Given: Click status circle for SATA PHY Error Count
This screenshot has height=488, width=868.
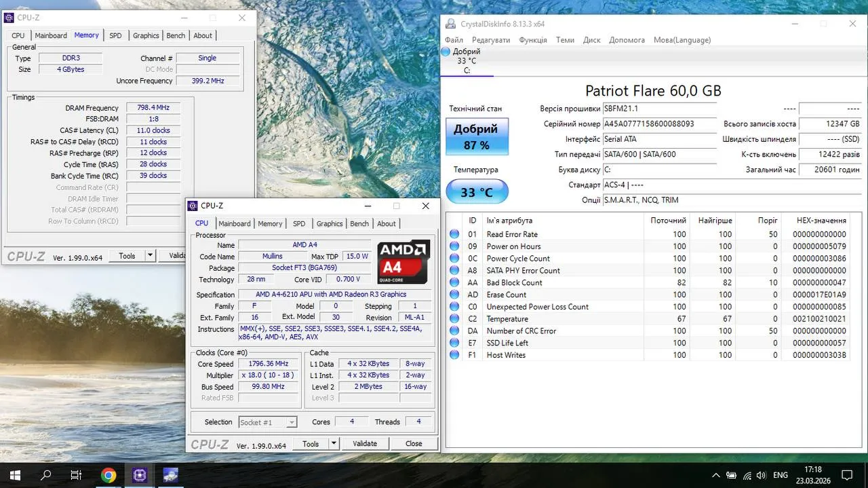Looking at the screenshot, I should [454, 270].
